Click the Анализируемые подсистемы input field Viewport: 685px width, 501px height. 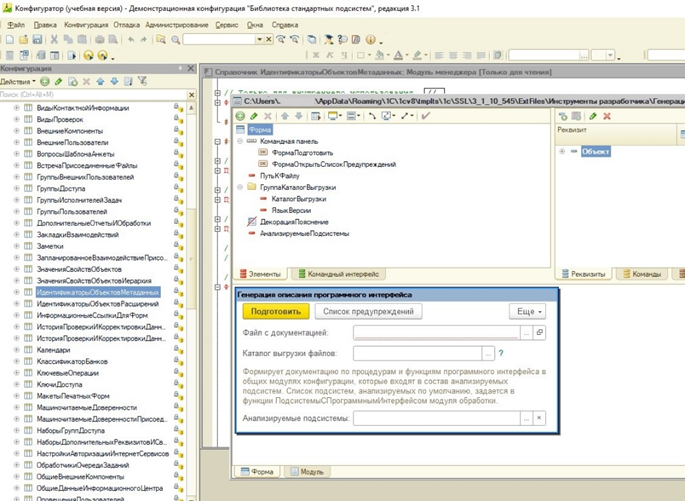(x=436, y=418)
